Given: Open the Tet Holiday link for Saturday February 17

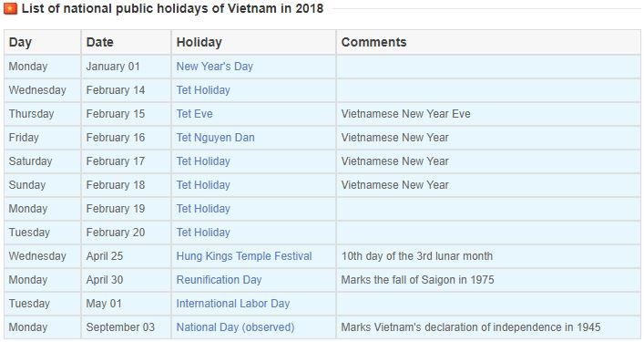Looking at the screenshot, I should 203,161.
